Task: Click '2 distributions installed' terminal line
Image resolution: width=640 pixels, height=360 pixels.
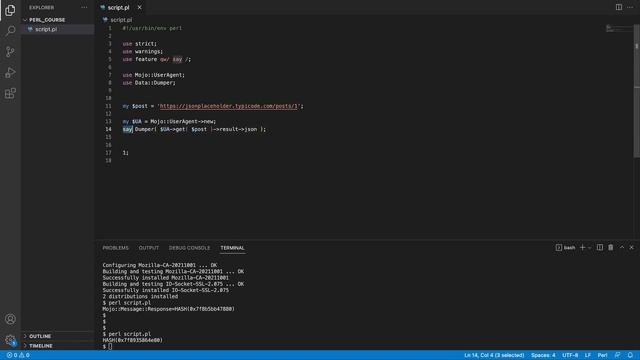Action: [140, 296]
